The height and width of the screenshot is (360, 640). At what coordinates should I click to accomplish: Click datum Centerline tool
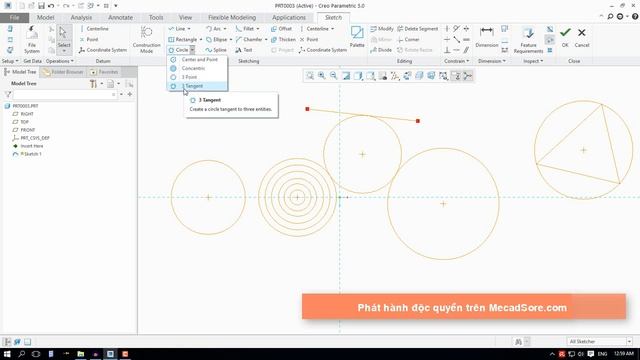coord(94,29)
